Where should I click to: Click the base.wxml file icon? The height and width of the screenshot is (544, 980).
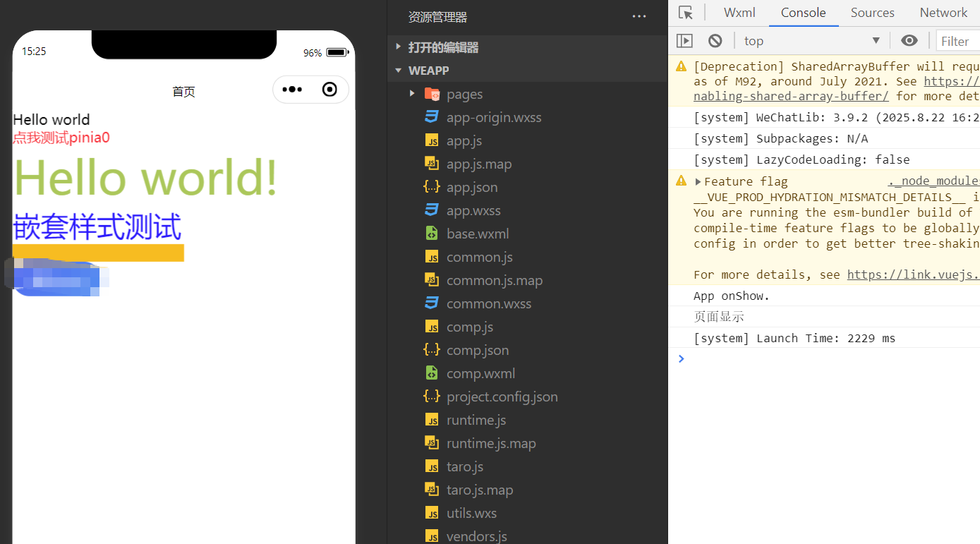tap(432, 234)
